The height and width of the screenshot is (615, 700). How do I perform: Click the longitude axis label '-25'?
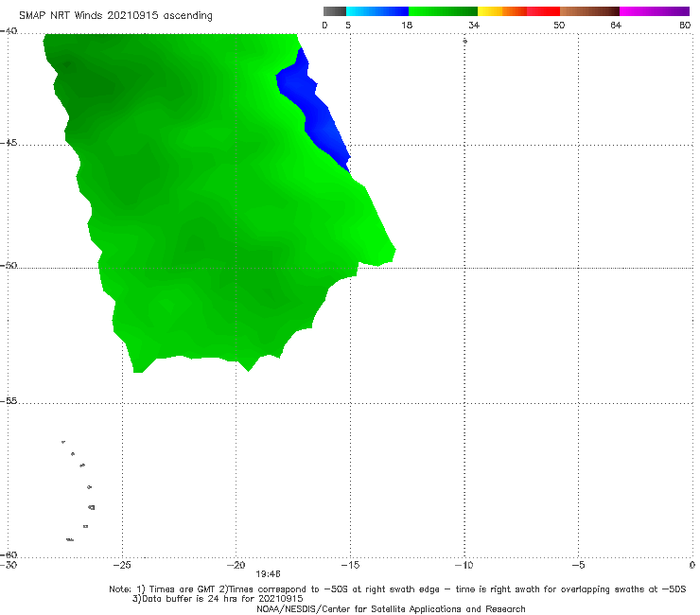click(122, 565)
